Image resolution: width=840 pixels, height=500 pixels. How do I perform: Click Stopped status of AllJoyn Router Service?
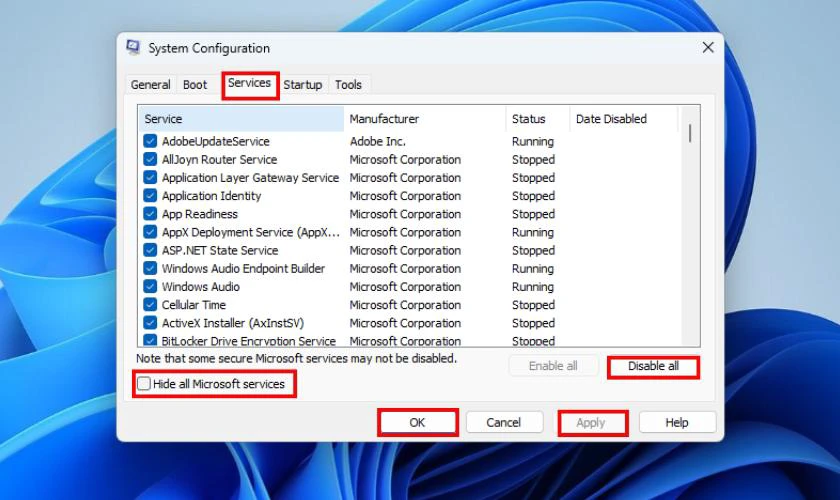tap(533, 160)
